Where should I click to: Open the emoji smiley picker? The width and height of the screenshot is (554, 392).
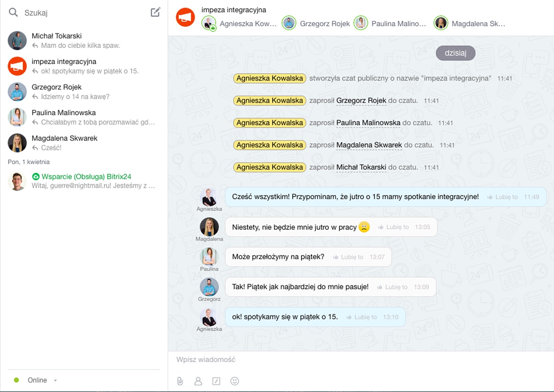coord(235,381)
